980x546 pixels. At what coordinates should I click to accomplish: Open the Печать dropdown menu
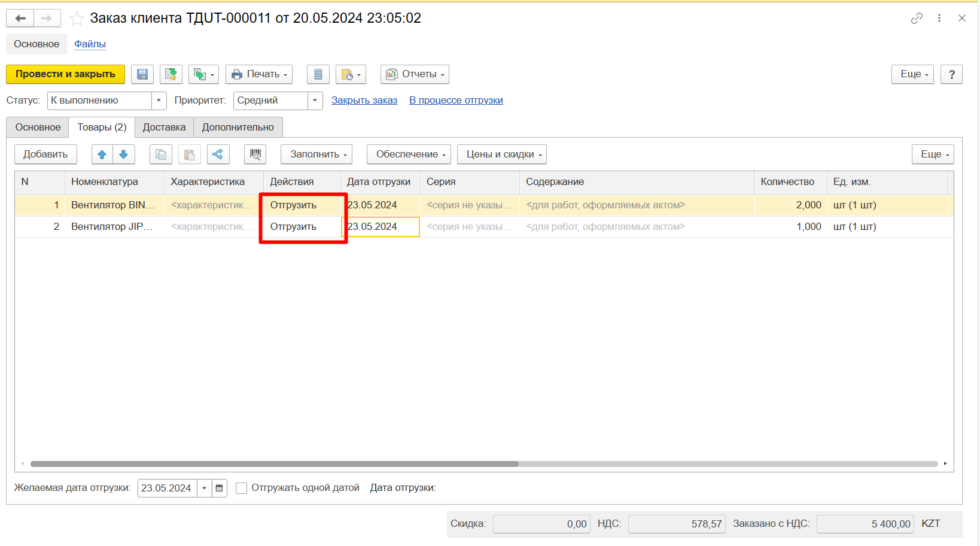(x=259, y=74)
